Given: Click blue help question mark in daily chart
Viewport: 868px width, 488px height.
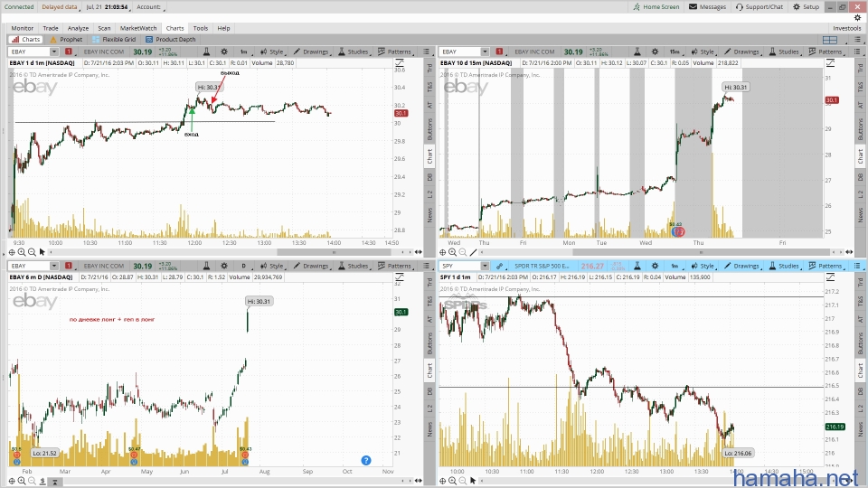Looking at the screenshot, I should coord(366,460).
